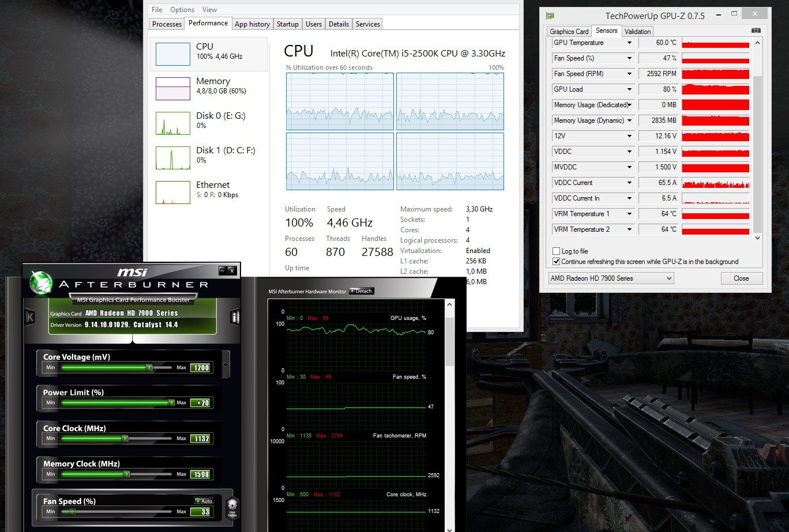Open the Options menu in Task Manager
This screenshot has height=532, width=789.
click(182, 10)
